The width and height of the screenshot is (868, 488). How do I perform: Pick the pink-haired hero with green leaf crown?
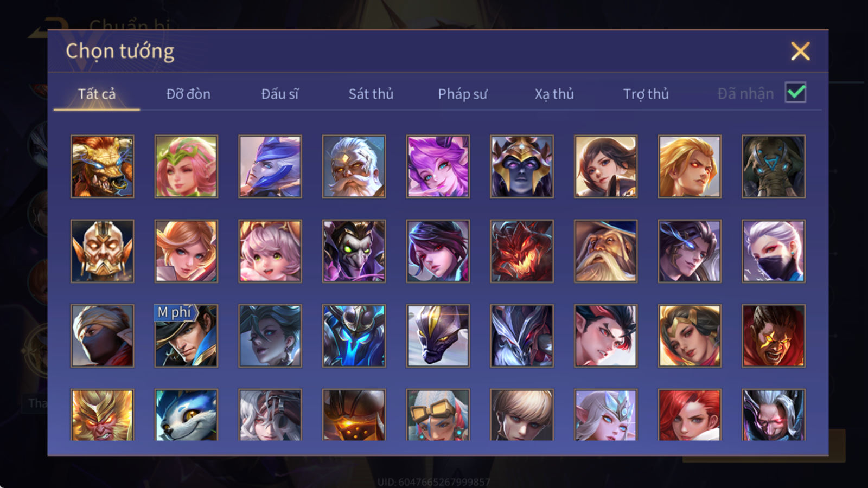coord(186,166)
